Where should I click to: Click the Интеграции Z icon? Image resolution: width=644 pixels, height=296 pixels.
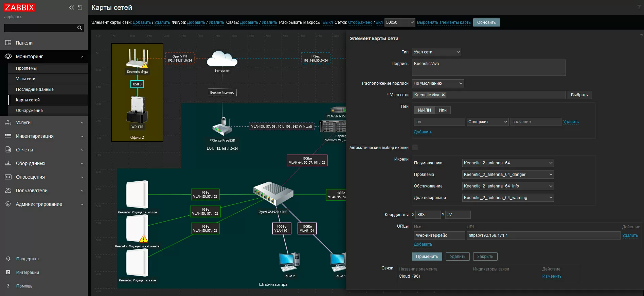coord(8,272)
